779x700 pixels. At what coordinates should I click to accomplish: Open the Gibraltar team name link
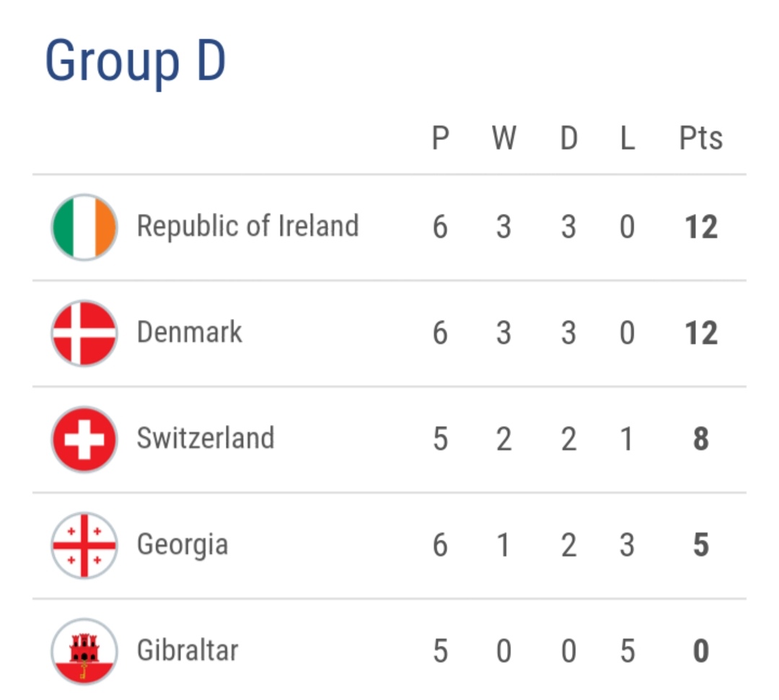(188, 651)
